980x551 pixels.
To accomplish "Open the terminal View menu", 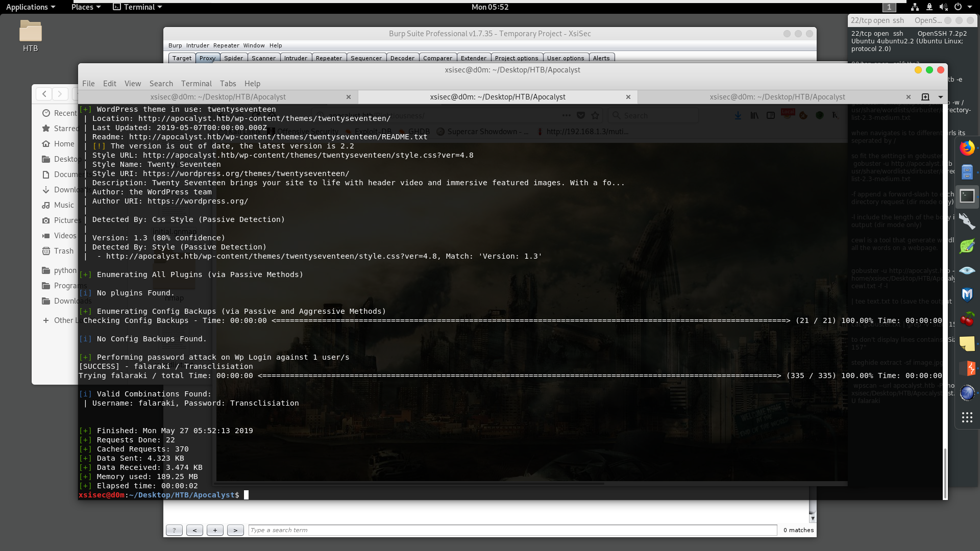I will pos(133,84).
